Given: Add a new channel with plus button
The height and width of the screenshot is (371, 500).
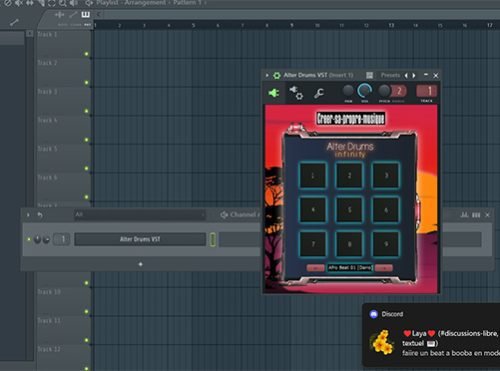Looking at the screenshot, I should pyautogui.click(x=140, y=264).
